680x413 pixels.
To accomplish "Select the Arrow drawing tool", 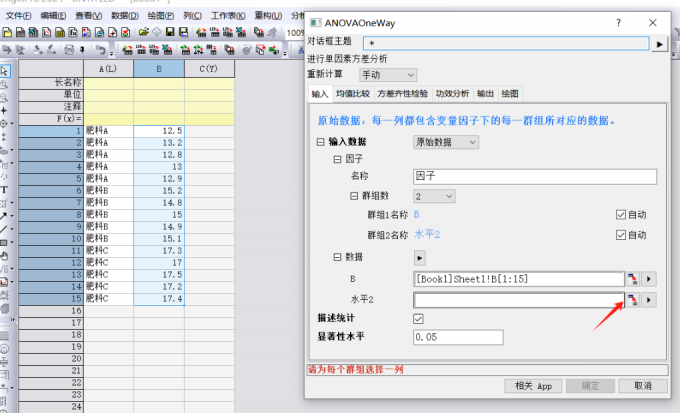I will [3, 216].
